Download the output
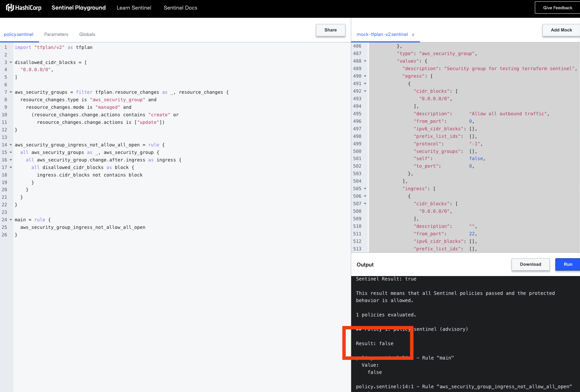This screenshot has height=392, width=580. coord(530,264)
